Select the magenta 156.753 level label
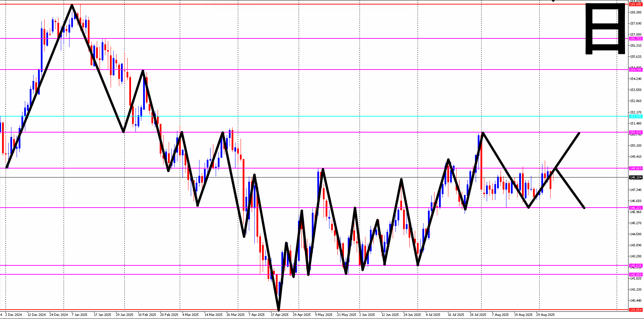 [x=636, y=39]
